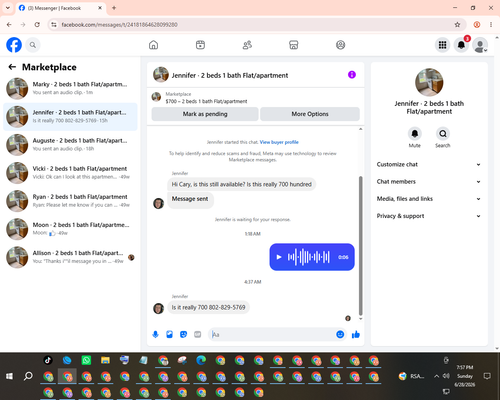The image size is (500, 400).
Task: Mute this conversation with bell icon
Action: point(415,134)
